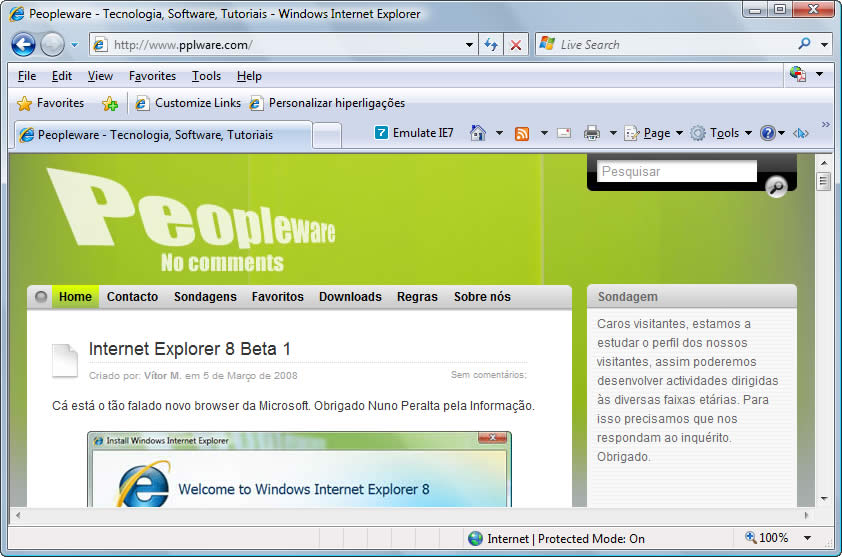Toggle the Emulate IE7 button
This screenshot has width=842, height=557.
click(x=413, y=133)
